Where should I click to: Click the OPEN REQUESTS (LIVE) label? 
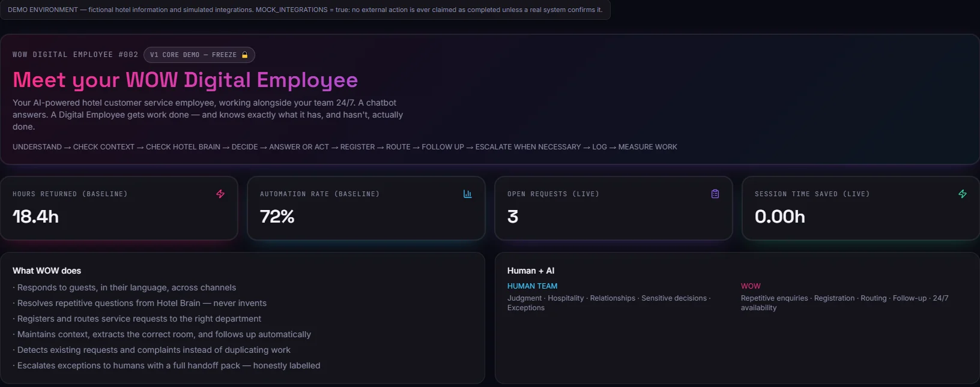coord(553,194)
